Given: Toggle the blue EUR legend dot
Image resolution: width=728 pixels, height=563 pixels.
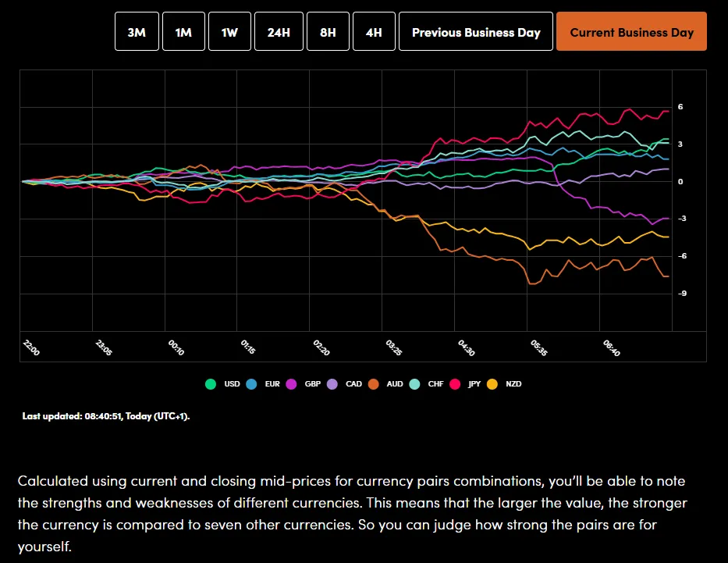Looking at the screenshot, I should pyautogui.click(x=251, y=384).
